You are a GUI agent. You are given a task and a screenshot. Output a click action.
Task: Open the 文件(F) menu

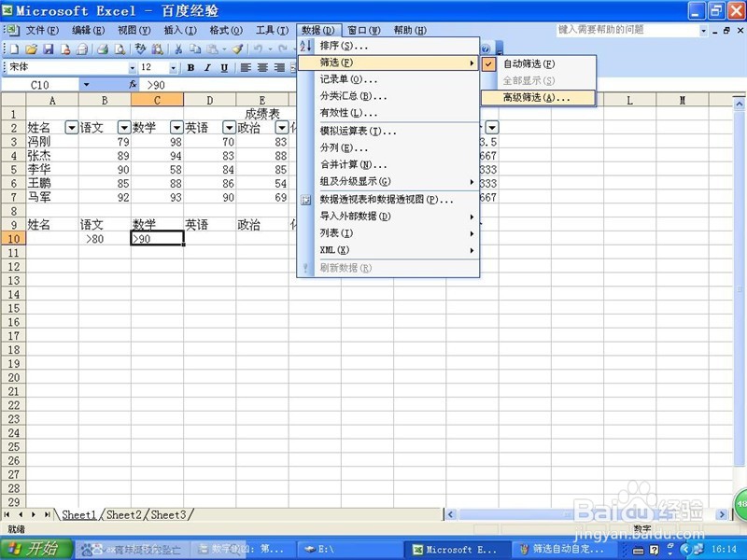pyautogui.click(x=42, y=30)
